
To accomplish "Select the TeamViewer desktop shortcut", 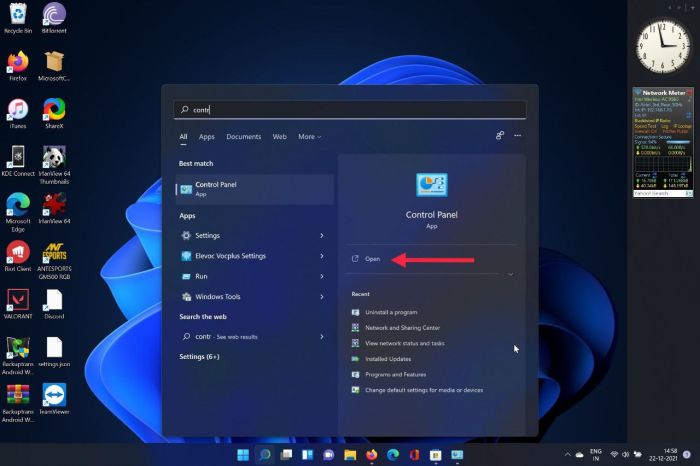I will click(x=54, y=399).
